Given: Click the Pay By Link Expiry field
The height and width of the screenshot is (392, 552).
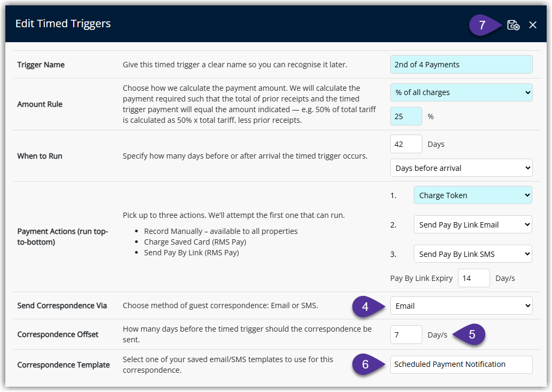Looking at the screenshot, I should point(474,278).
